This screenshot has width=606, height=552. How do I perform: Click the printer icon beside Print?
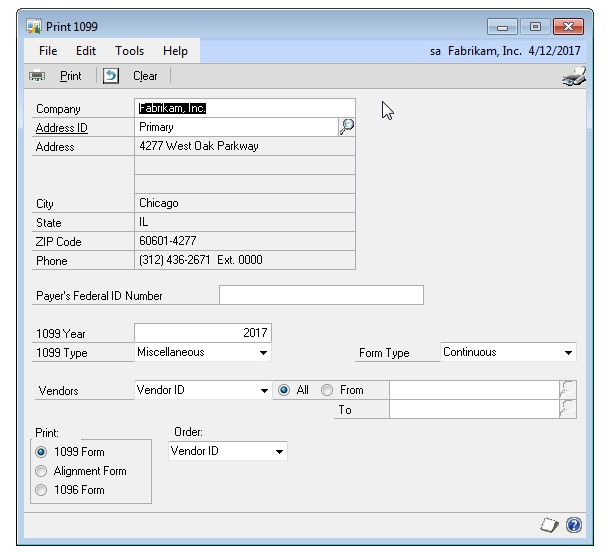37,76
